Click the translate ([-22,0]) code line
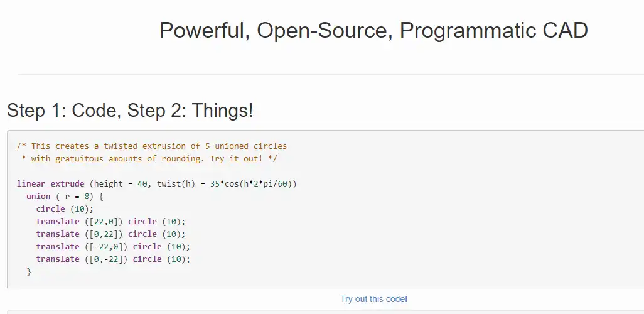 (x=114, y=247)
